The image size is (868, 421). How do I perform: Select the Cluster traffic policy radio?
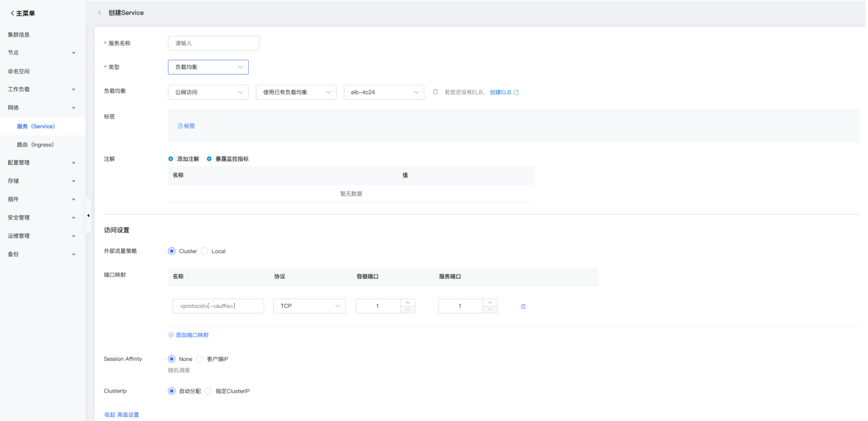pos(171,251)
